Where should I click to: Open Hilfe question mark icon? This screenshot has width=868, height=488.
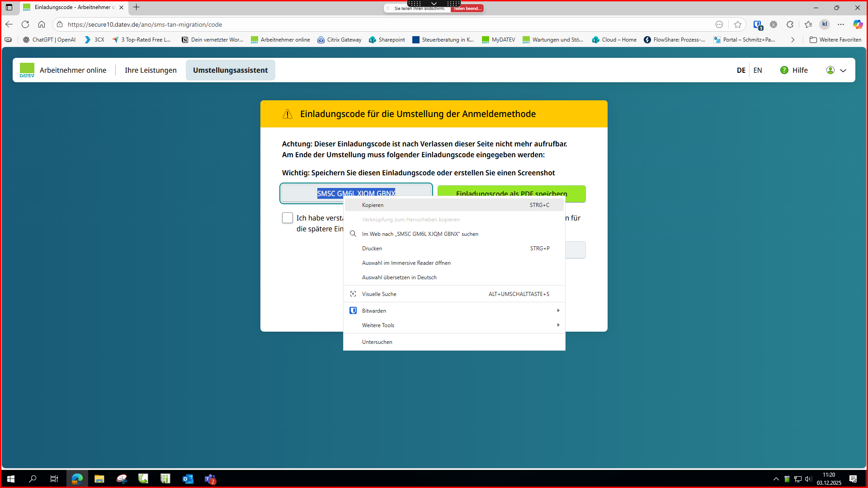click(x=784, y=70)
